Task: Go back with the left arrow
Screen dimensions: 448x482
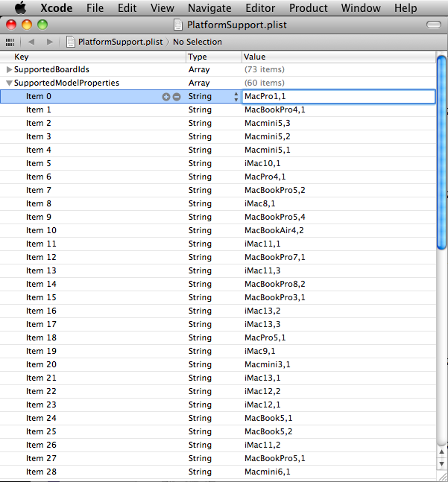Action: (x=31, y=42)
